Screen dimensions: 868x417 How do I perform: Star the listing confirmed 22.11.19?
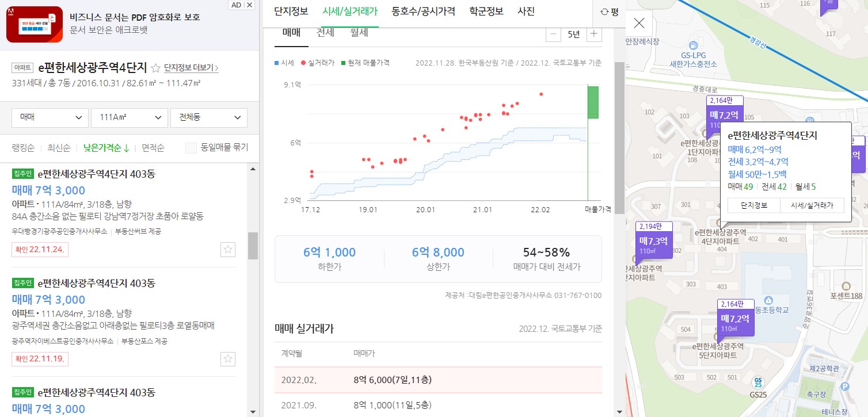click(x=229, y=359)
